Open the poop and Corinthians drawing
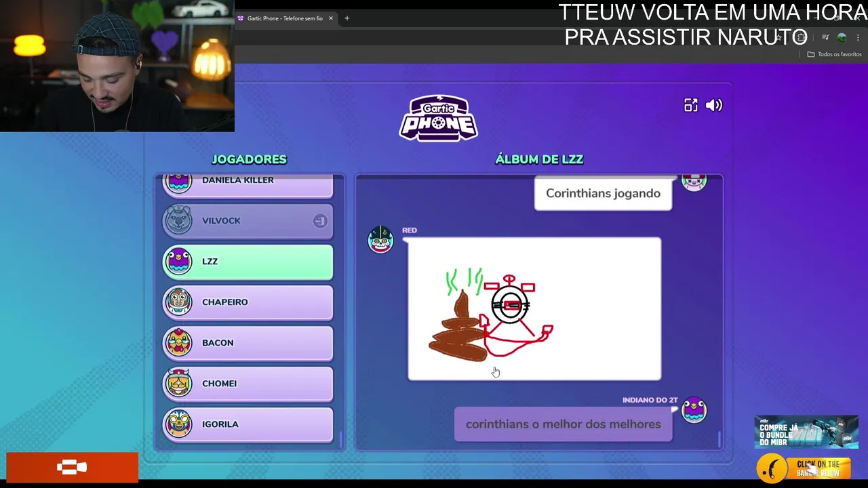868x488 pixels. click(534, 309)
